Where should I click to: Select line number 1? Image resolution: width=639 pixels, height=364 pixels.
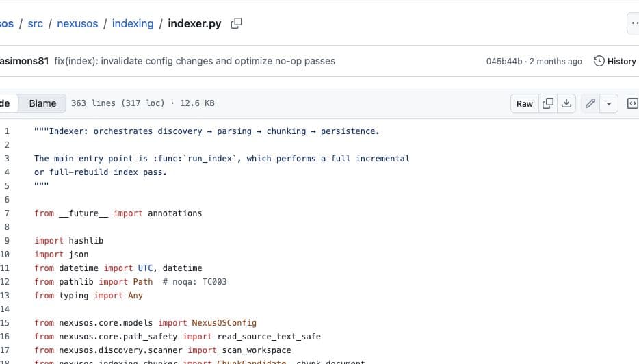coord(7,131)
